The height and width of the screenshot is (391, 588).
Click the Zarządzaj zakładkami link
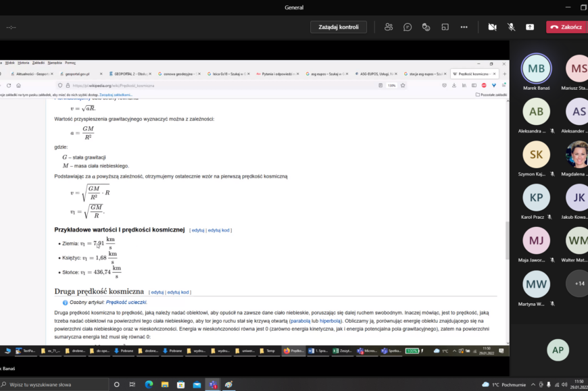pyautogui.click(x=116, y=95)
